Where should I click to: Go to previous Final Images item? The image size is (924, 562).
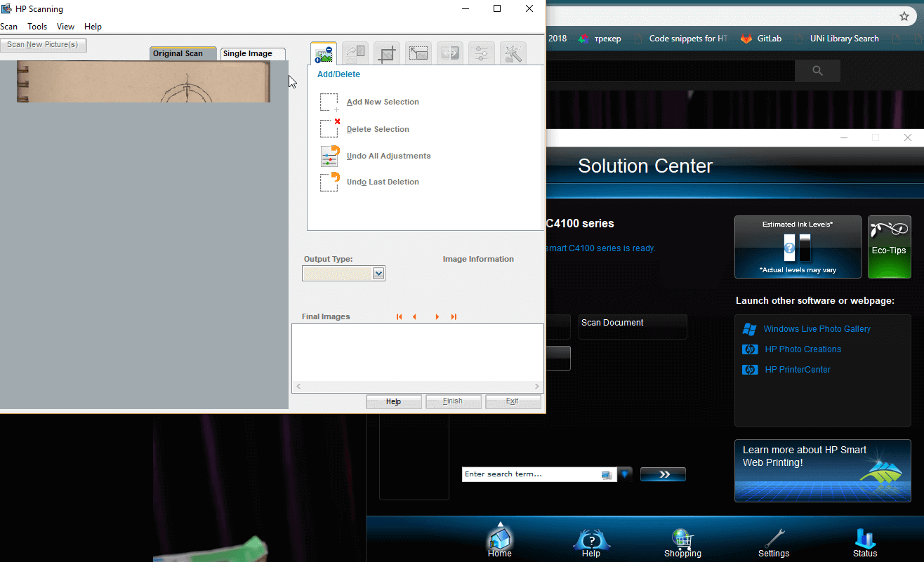coord(415,317)
